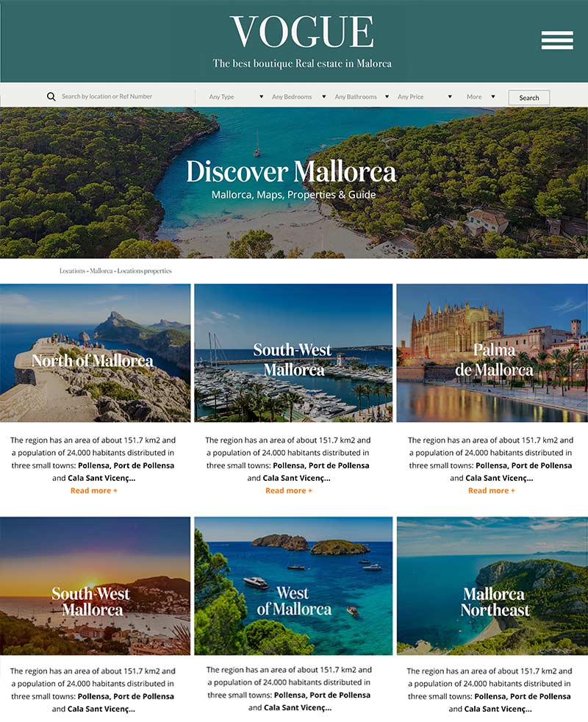
Task: Click the Search button
Action: coord(529,98)
